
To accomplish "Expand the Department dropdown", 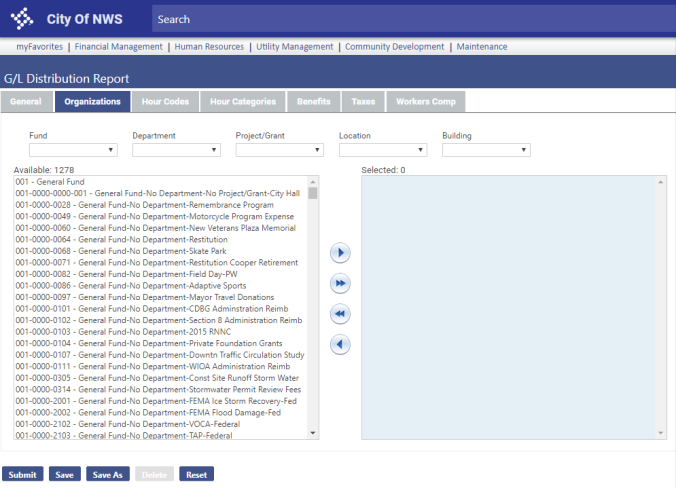I will 176,150.
